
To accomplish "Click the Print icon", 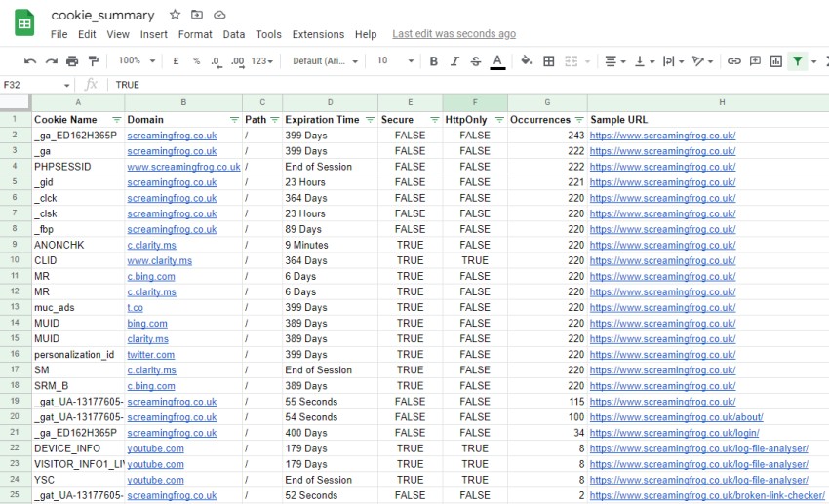I will [x=72, y=61].
